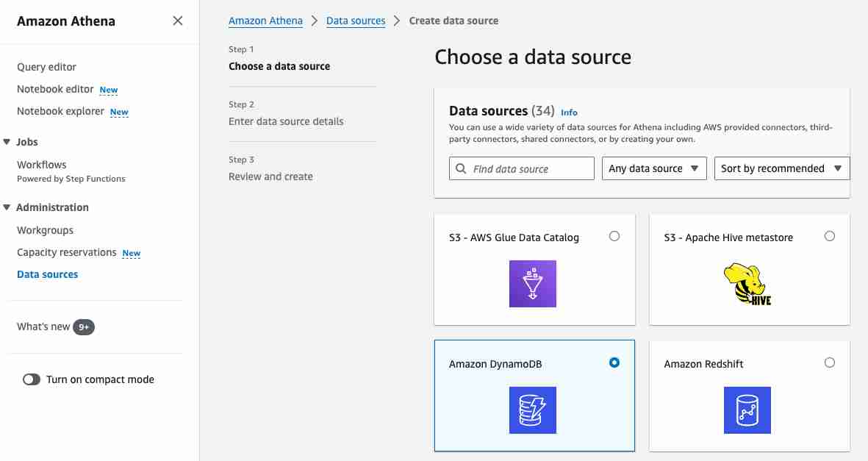Open What's new in the sidebar
The width and height of the screenshot is (868, 461).
[x=43, y=327]
